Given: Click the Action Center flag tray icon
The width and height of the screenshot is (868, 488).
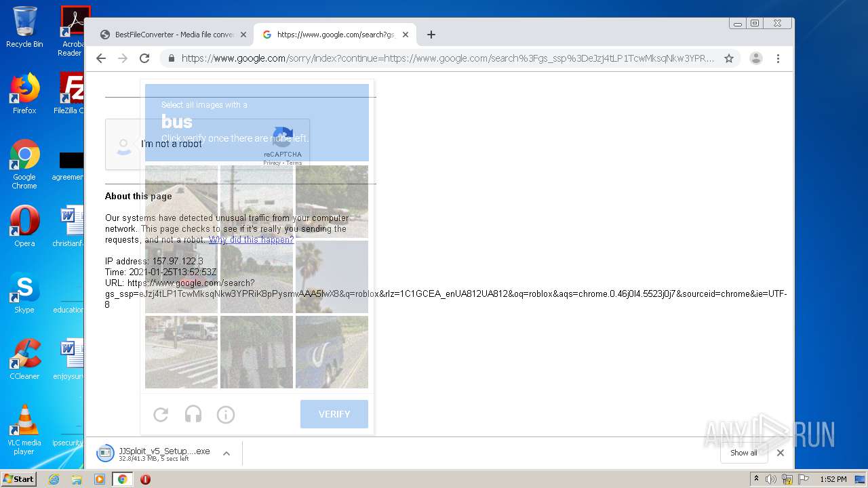Looking at the screenshot, I should click(x=804, y=479).
